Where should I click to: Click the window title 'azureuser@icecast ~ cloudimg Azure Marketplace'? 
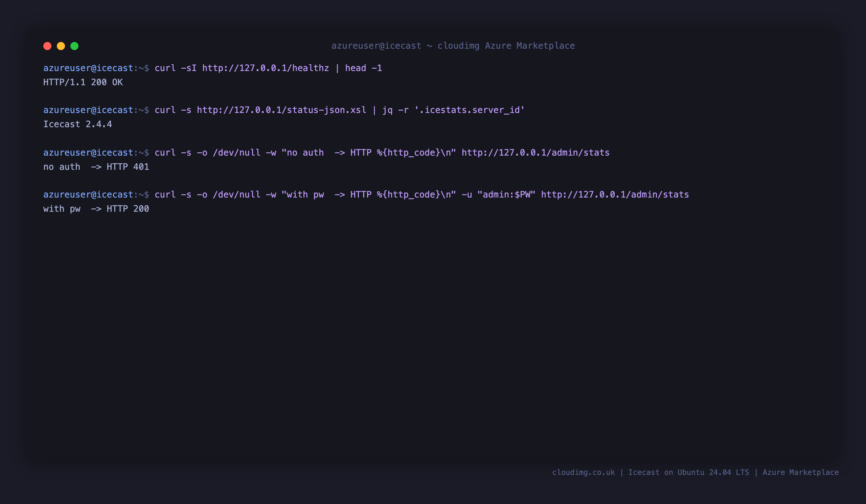453,46
